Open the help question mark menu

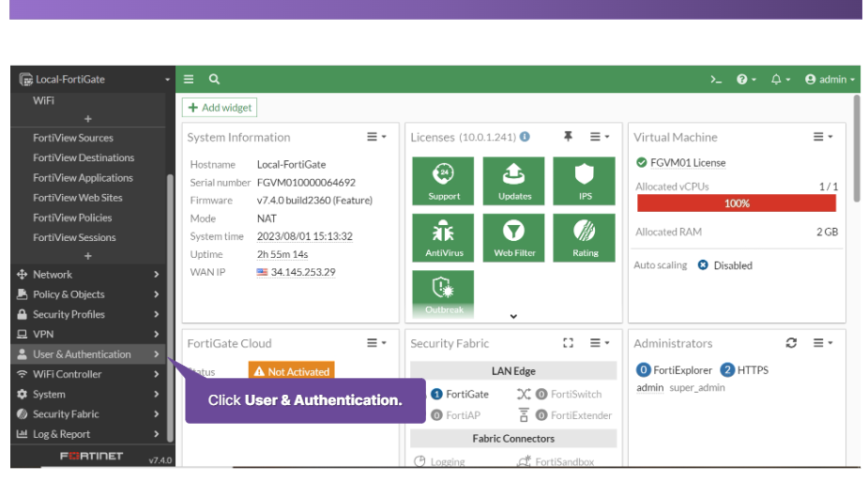[746, 80]
